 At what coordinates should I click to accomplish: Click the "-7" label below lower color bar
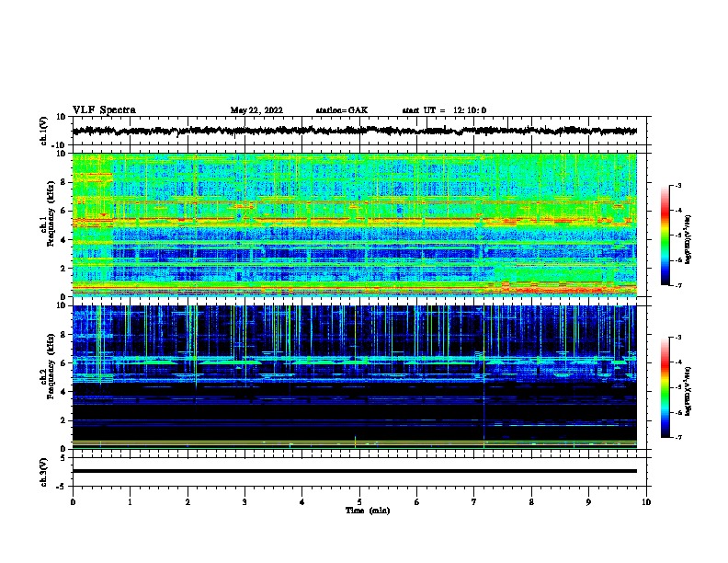pos(678,438)
